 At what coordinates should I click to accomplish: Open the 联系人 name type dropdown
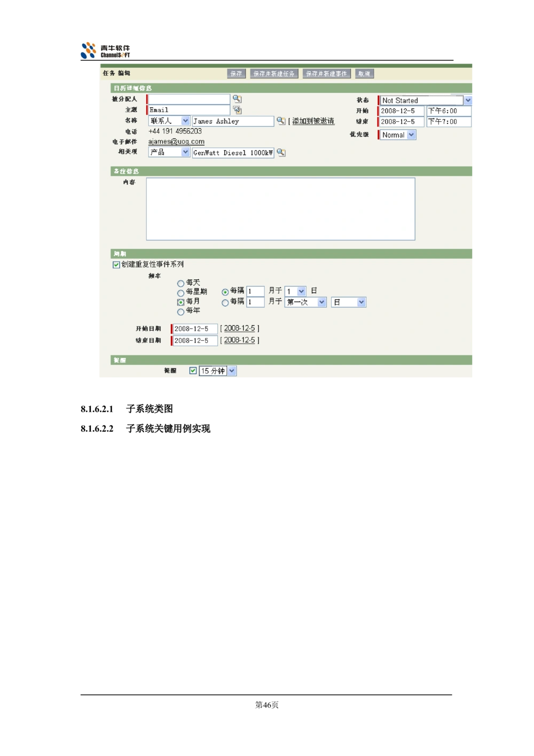(185, 121)
